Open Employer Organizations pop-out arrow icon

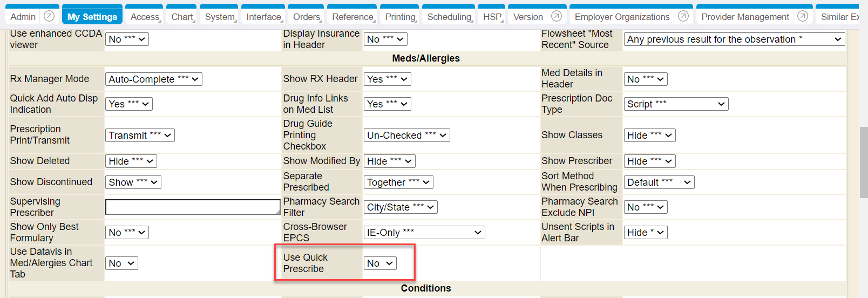click(x=683, y=16)
